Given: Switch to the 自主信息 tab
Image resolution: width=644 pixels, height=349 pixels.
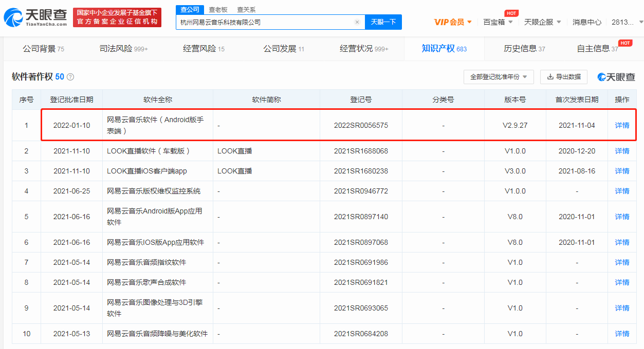Looking at the screenshot, I should [x=598, y=49].
